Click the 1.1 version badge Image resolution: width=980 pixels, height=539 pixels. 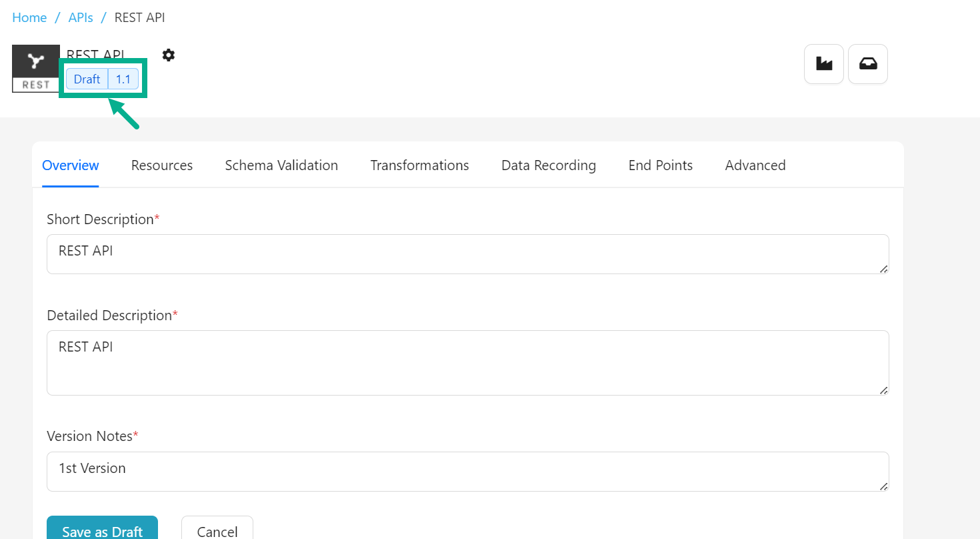[123, 79]
